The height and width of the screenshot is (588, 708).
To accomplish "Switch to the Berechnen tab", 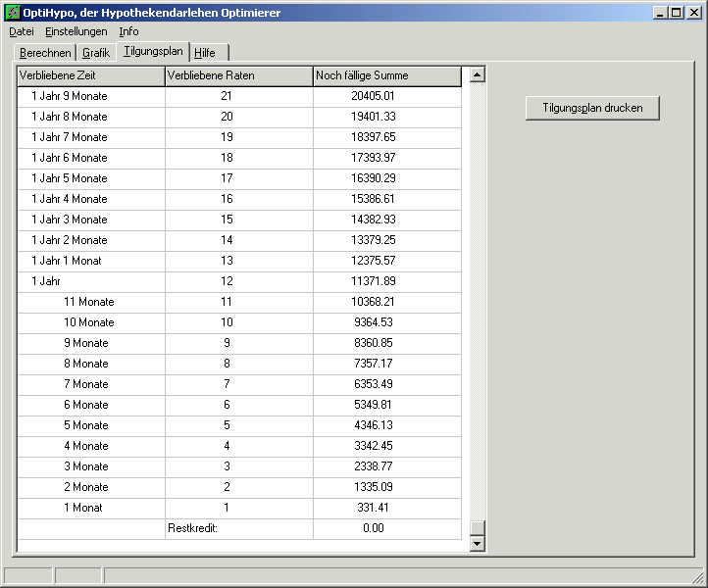I will (45, 53).
